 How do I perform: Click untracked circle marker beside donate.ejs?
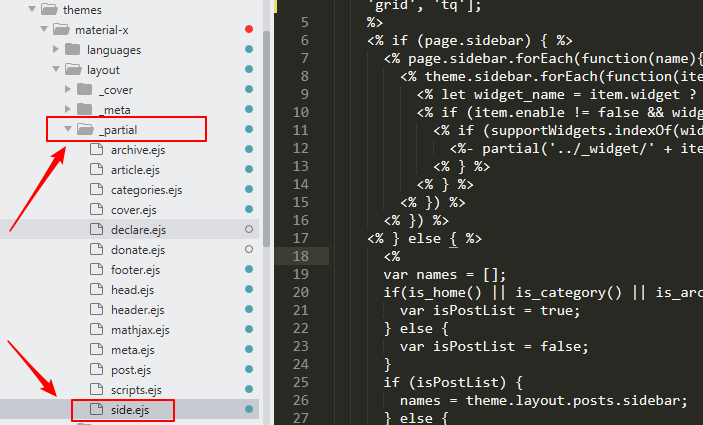pos(249,249)
